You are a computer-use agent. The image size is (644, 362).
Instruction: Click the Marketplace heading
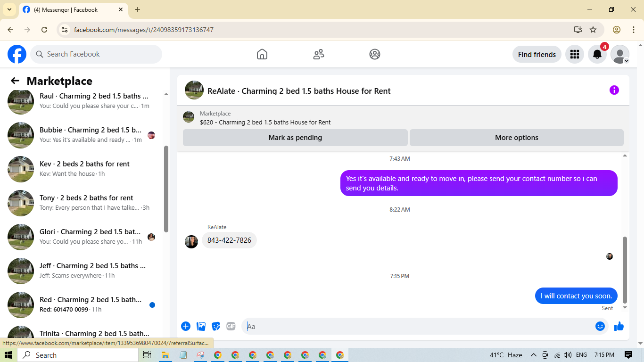(x=59, y=81)
